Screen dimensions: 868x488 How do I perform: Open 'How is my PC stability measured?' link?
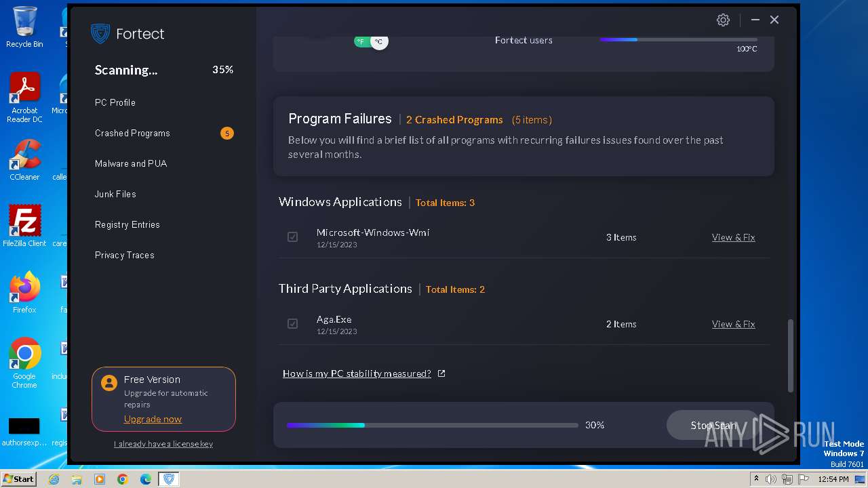point(357,373)
